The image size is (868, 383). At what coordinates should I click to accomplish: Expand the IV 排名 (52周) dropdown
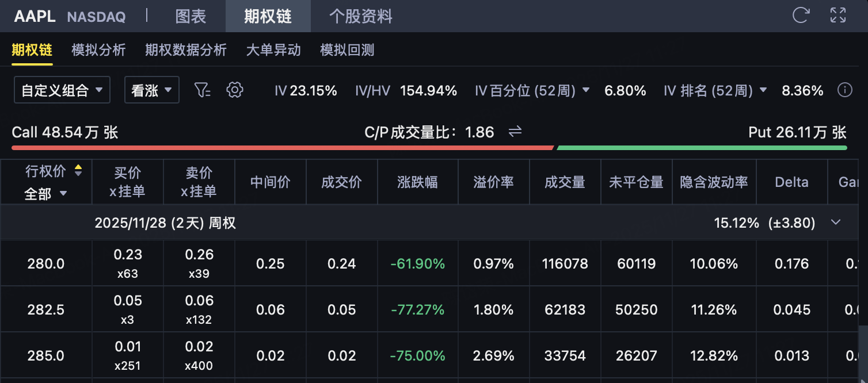(x=763, y=90)
